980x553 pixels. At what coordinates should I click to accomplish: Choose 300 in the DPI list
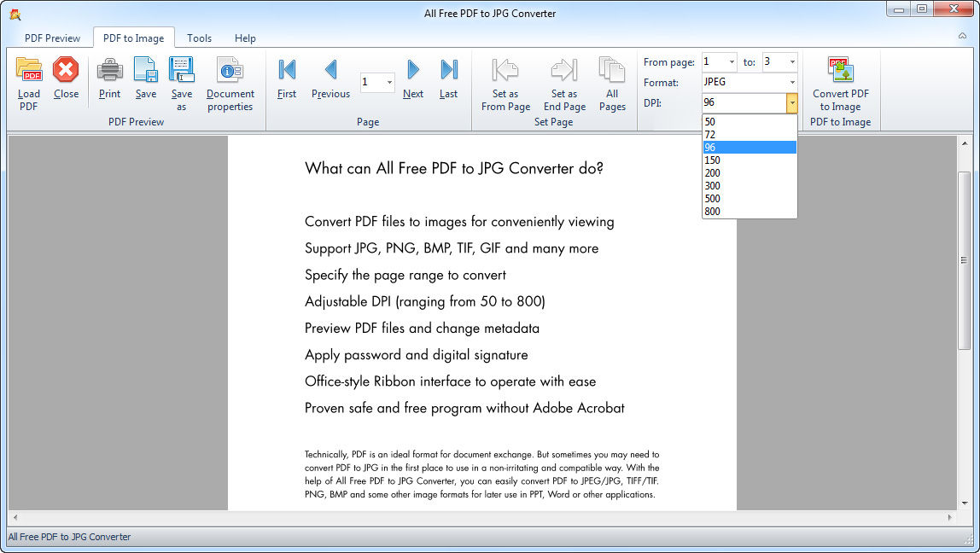750,185
